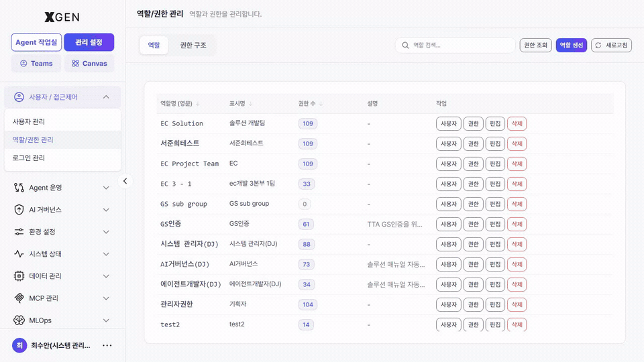644x362 pixels.
Task: Open 로그인 관리 menu item
Action: point(62,158)
